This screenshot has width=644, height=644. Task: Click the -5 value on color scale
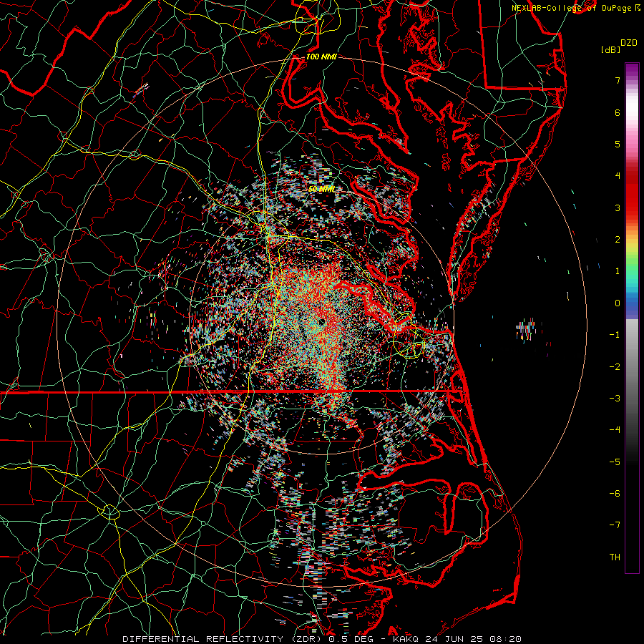[615, 462]
